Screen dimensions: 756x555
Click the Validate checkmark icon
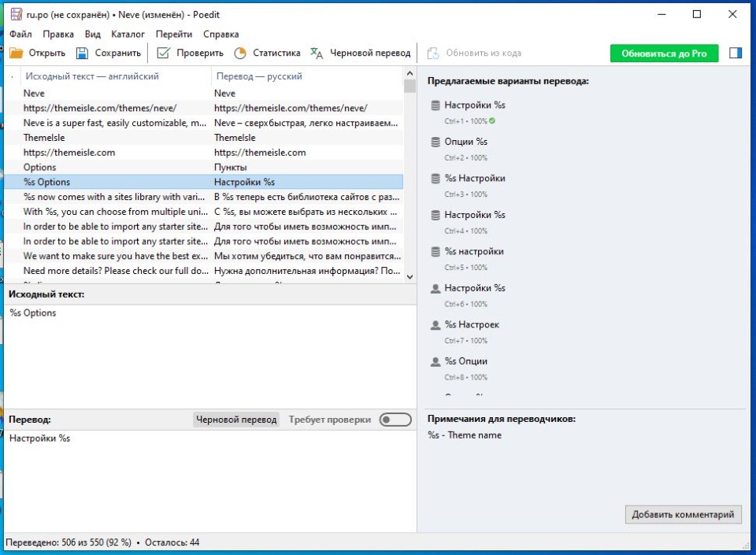[163, 54]
